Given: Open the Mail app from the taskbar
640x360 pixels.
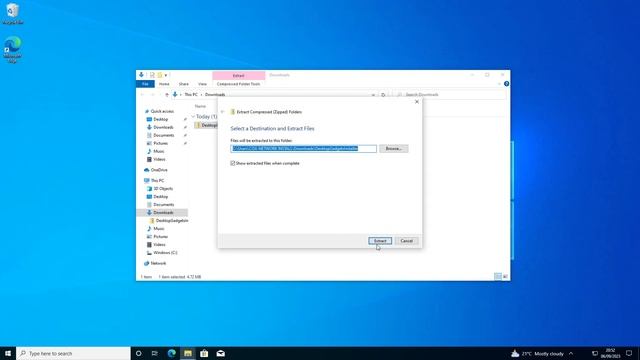Looking at the screenshot, I should coord(220,353).
